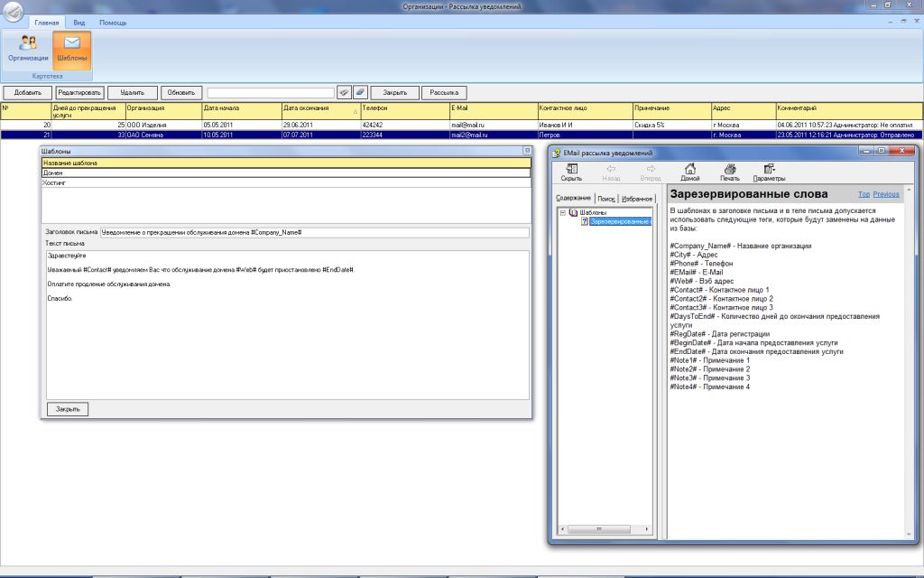Viewport: 924px width, 578px height.
Task: Select the Хостинг template row
Action: [x=286, y=182]
